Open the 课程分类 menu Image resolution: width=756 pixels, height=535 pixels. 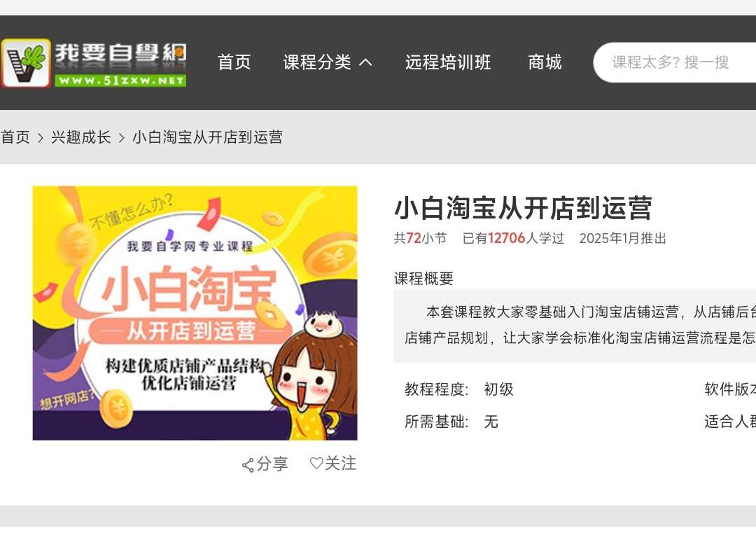pyautogui.click(x=317, y=62)
